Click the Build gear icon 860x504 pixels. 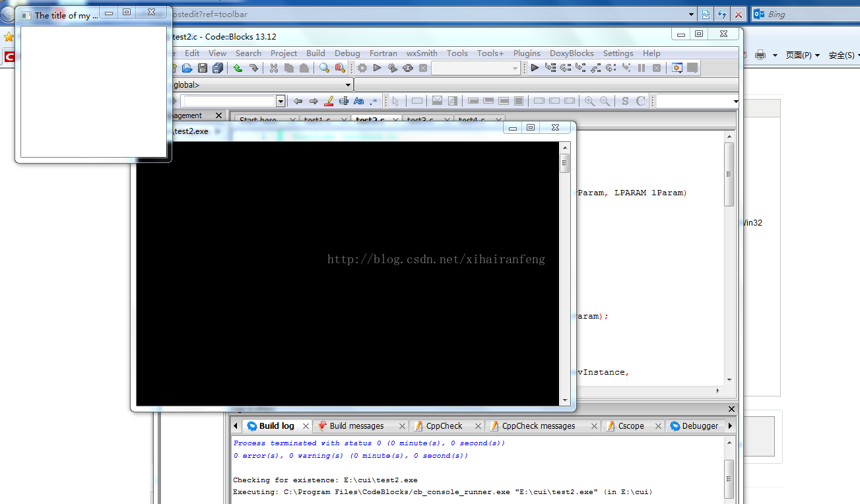click(362, 68)
